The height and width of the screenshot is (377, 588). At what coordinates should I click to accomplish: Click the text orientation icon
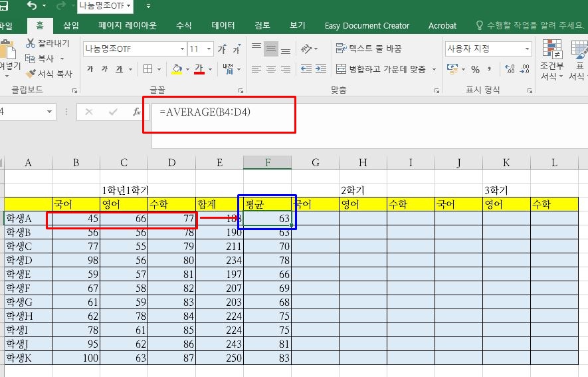click(306, 49)
